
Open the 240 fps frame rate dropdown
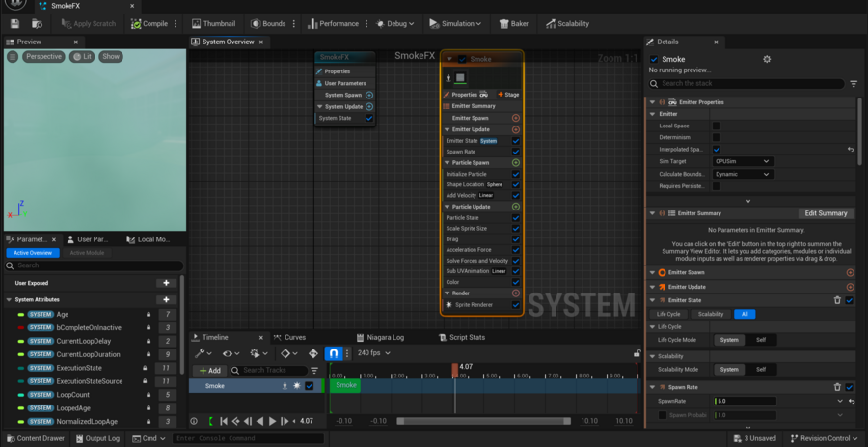(373, 353)
